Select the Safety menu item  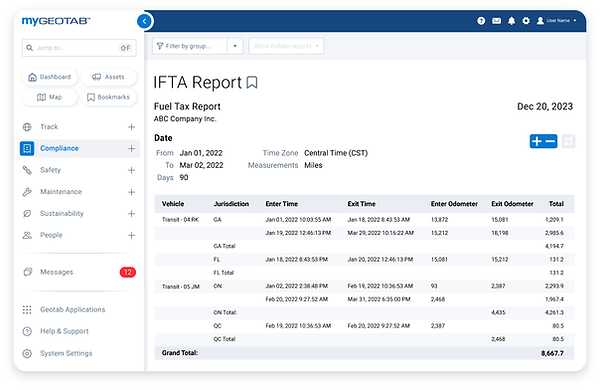click(x=51, y=170)
